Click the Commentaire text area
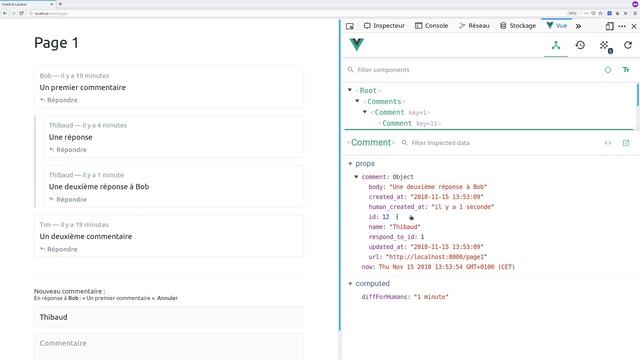Image resolution: width=640 pixels, height=360 pixels. [169, 346]
